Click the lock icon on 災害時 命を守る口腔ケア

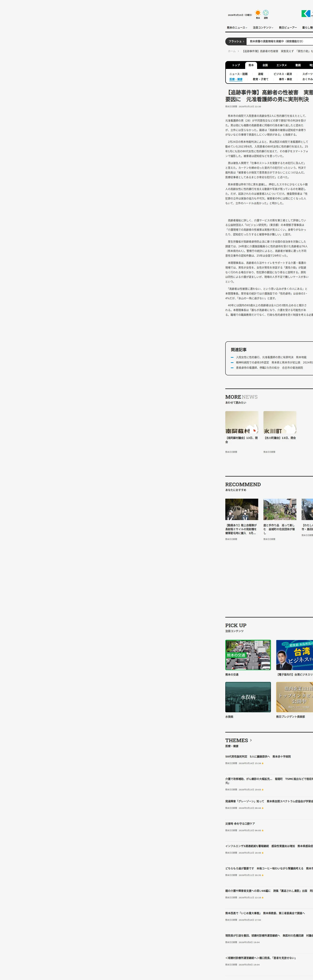tap(262, 831)
